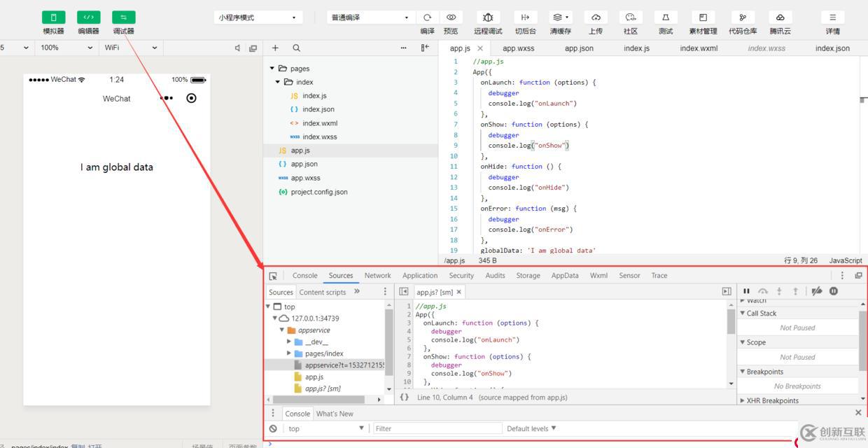The image size is (868, 448).
Task: Toggle pause on exceptions icon
Action: click(x=834, y=291)
